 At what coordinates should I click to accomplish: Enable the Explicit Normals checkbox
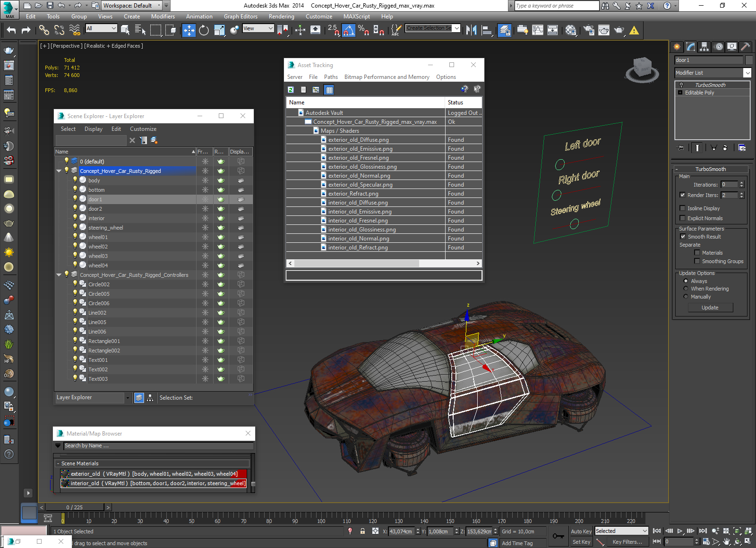click(682, 218)
